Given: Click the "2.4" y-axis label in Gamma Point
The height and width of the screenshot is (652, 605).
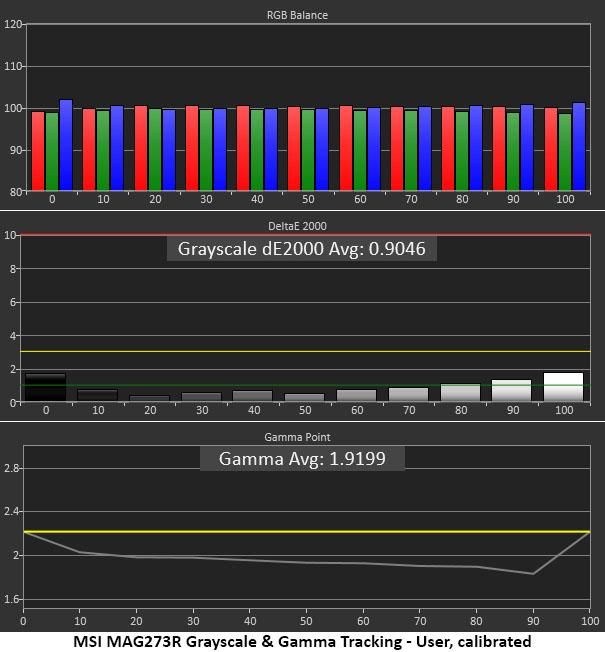Looking at the screenshot, I should tap(11, 511).
